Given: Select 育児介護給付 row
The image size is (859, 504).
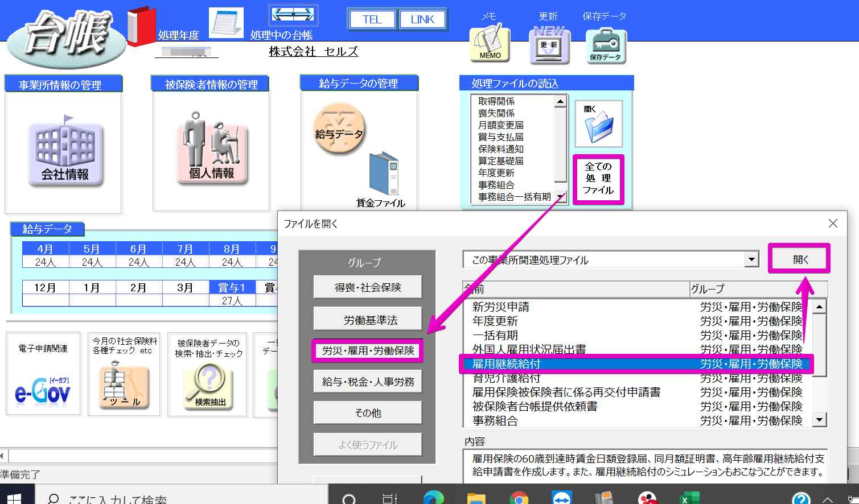Looking at the screenshot, I should click(637, 378).
